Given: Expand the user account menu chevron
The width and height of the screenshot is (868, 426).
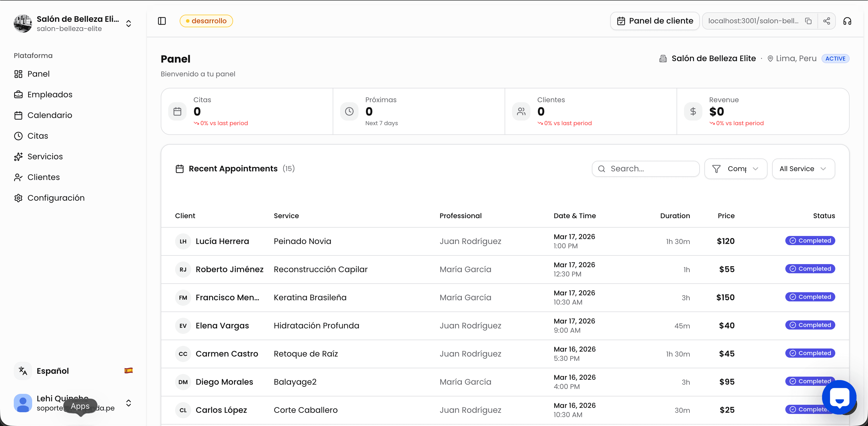Looking at the screenshot, I should (x=128, y=403).
